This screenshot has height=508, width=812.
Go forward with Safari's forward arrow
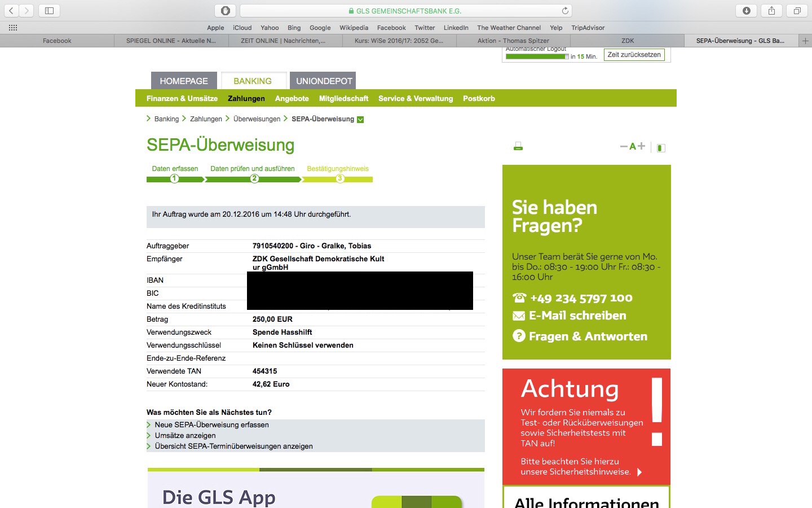point(27,11)
